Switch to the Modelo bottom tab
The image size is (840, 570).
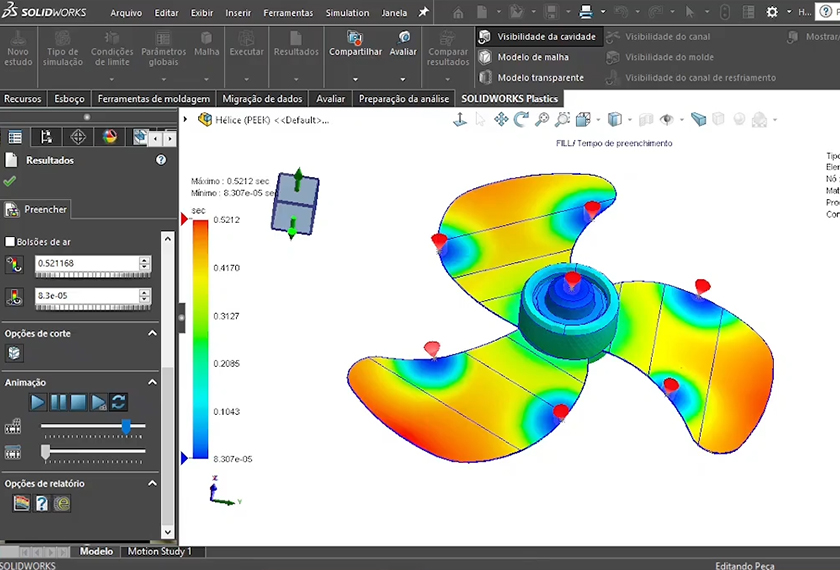click(96, 551)
